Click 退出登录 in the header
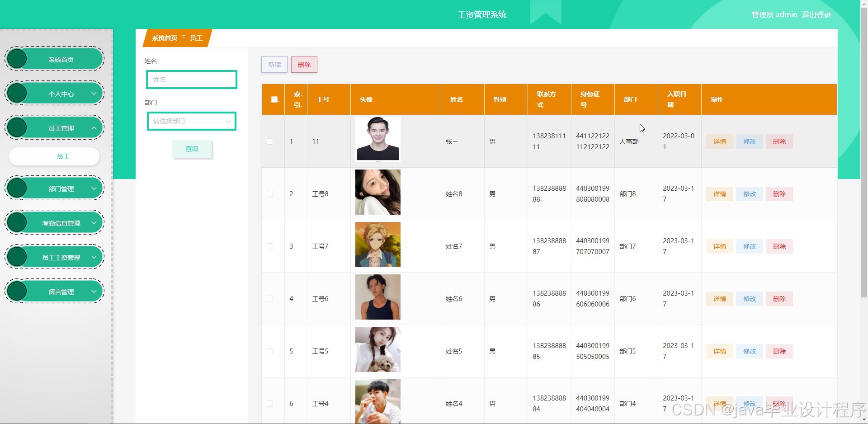This screenshot has width=868, height=424. pyautogui.click(x=816, y=14)
